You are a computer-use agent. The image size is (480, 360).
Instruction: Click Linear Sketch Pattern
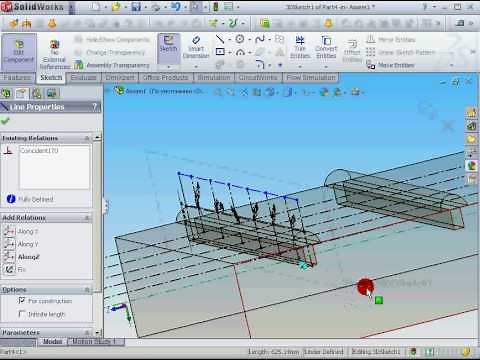point(401,52)
